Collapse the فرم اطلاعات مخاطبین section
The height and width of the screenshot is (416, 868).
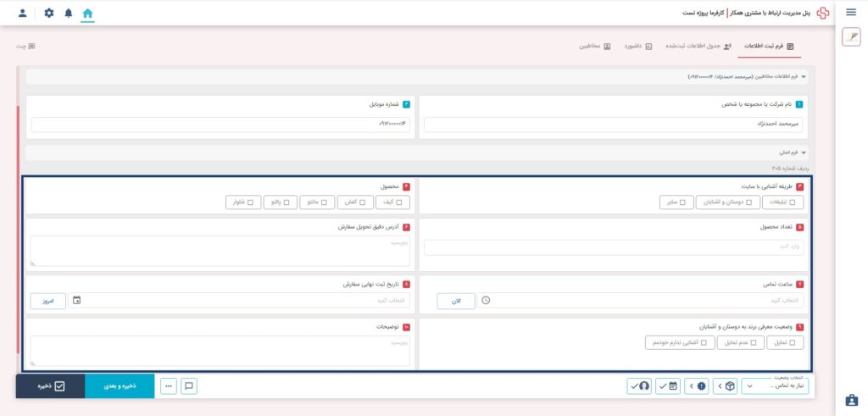tap(804, 77)
